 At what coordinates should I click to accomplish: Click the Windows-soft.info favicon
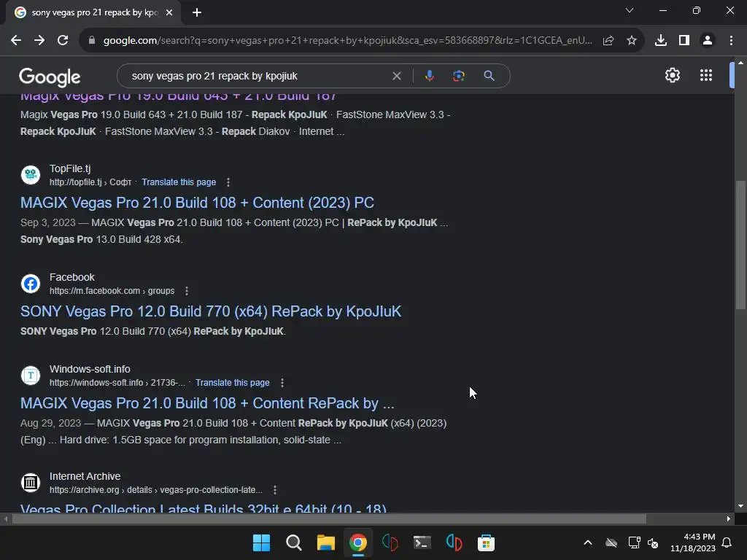pos(31,376)
